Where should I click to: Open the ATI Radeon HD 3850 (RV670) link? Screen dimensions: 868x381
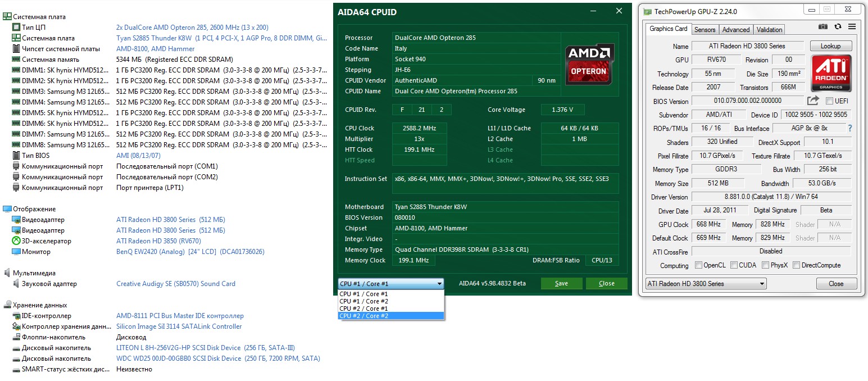[158, 241]
